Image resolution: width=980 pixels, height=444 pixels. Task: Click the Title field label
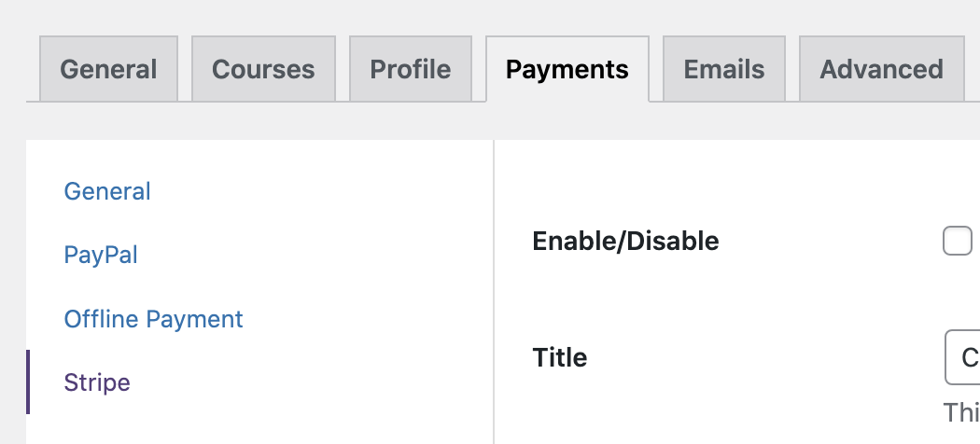tap(559, 357)
